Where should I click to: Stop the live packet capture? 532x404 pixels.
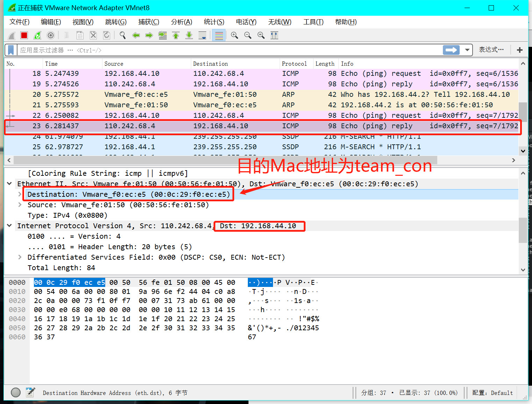tap(24, 35)
